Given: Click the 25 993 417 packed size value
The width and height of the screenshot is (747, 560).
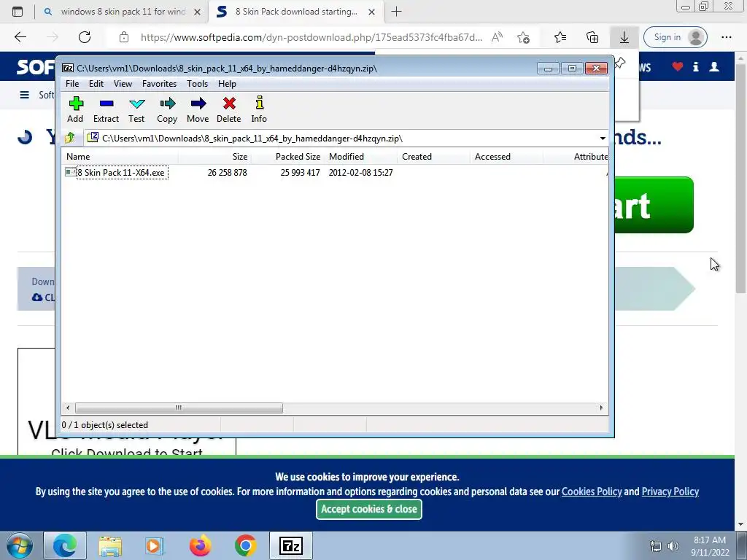Looking at the screenshot, I should point(300,173).
